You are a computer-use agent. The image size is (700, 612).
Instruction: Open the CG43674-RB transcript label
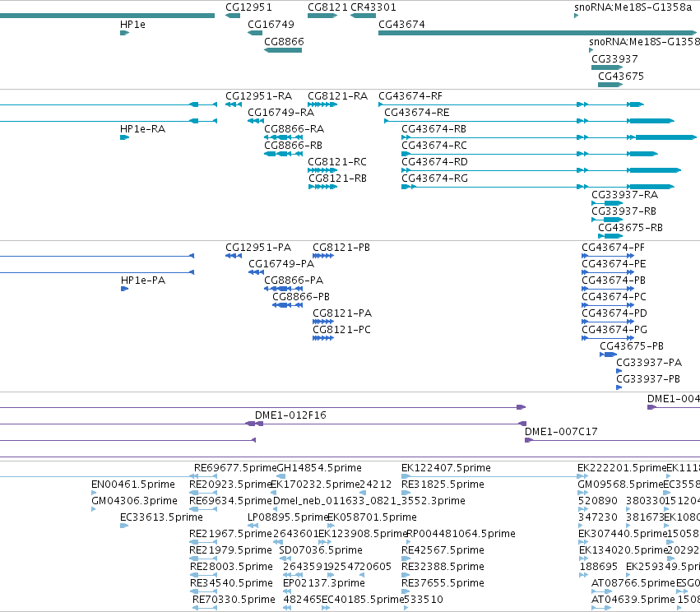433,129
